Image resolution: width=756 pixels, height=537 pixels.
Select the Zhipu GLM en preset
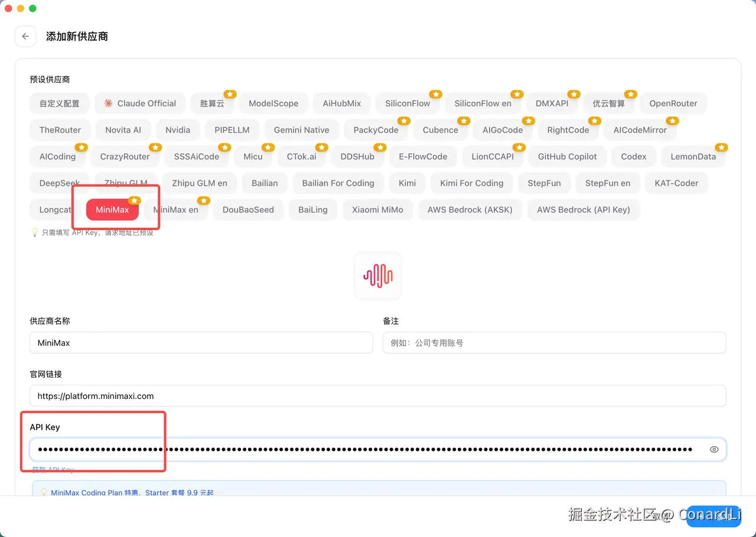pyautogui.click(x=200, y=183)
